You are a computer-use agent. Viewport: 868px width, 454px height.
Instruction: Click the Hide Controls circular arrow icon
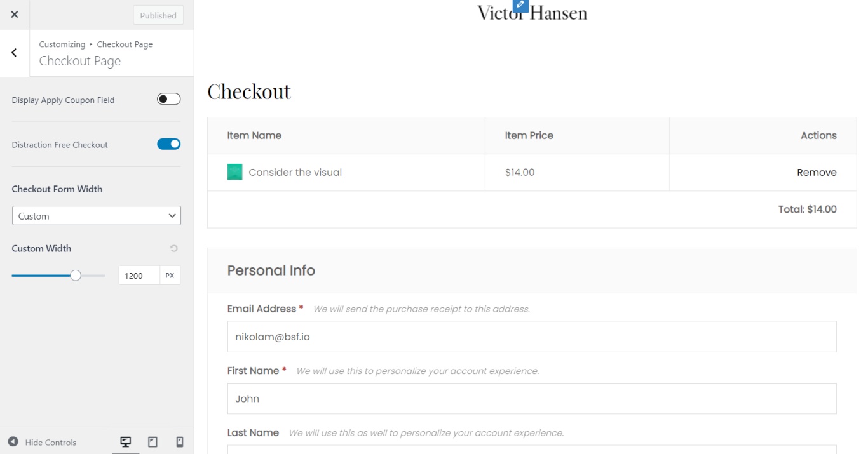click(x=13, y=442)
